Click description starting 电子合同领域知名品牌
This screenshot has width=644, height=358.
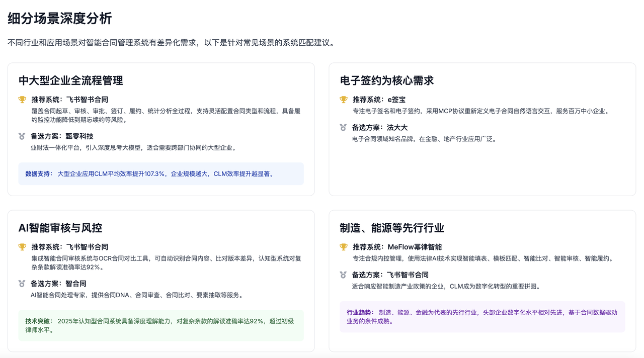click(425, 139)
